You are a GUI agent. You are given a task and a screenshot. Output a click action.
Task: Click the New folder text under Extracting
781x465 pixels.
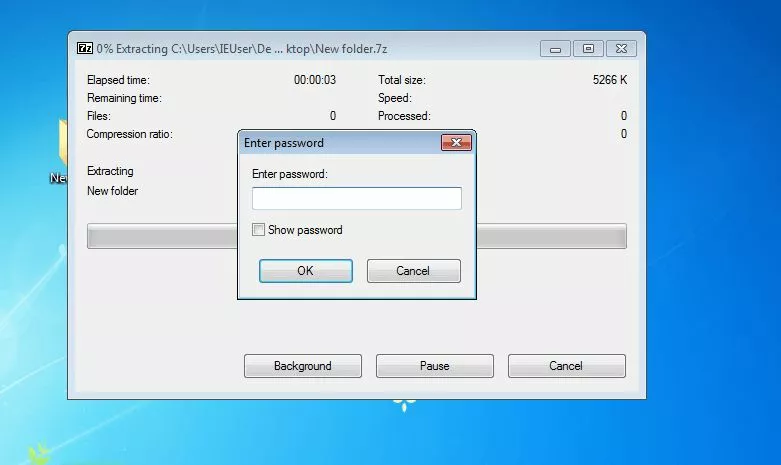click(x=113, y=191)
